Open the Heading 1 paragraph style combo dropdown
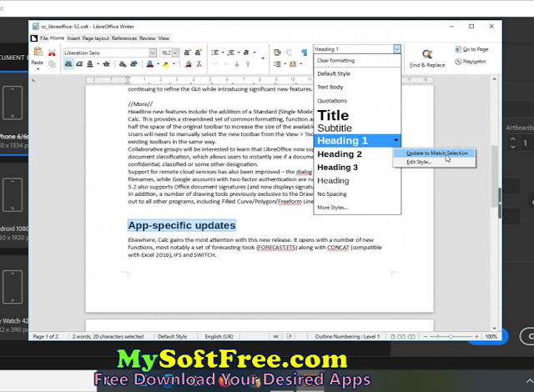Viewport: 534px width, 392px height. coord(397,49)
